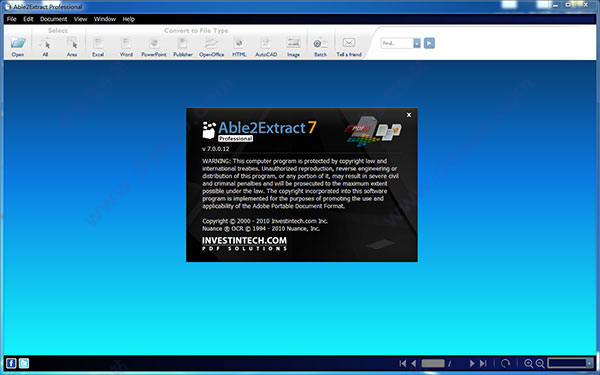
Task: Open the Window menu
Action: pos(105,19)
